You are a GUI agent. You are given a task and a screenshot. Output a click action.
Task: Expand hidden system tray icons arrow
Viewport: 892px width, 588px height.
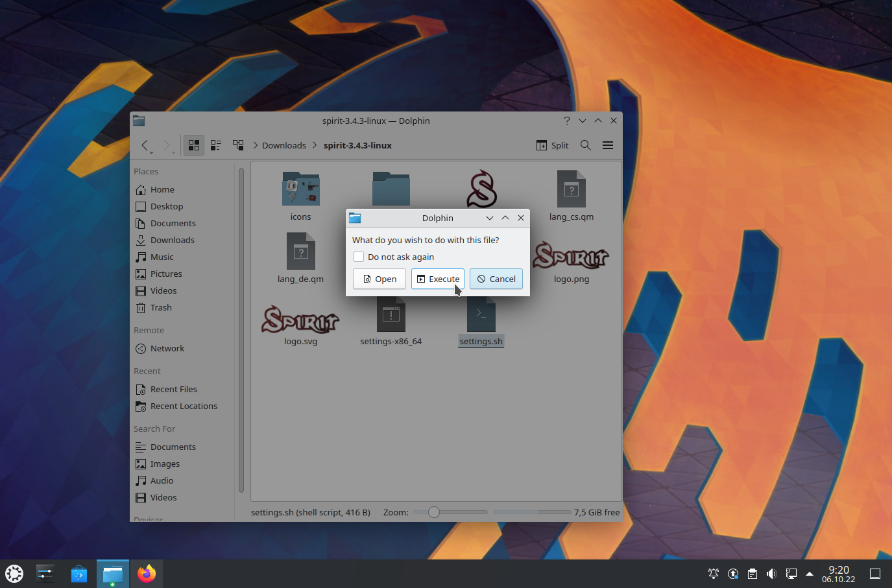[810, 574]
